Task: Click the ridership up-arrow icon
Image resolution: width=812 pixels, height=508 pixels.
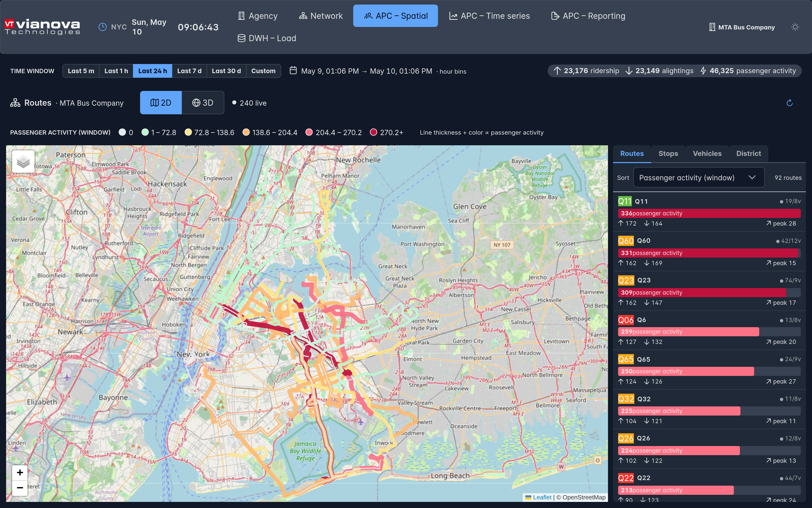Action: (557, 71)
